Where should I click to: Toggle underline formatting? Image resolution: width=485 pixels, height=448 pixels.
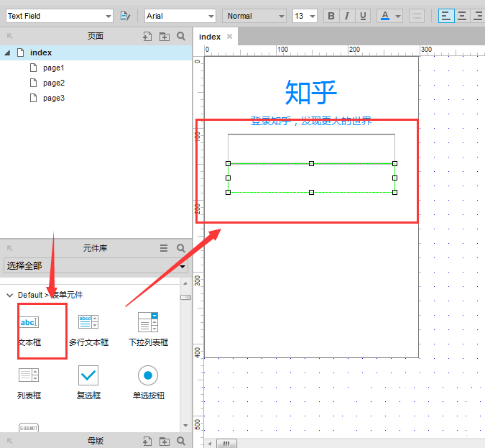363,16
